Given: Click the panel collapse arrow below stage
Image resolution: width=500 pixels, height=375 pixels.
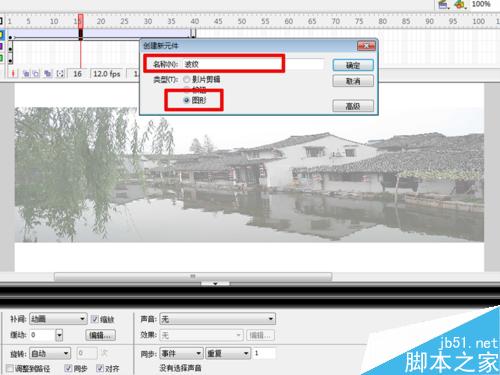Looking at the screenshot, I should tap(215, 284).
